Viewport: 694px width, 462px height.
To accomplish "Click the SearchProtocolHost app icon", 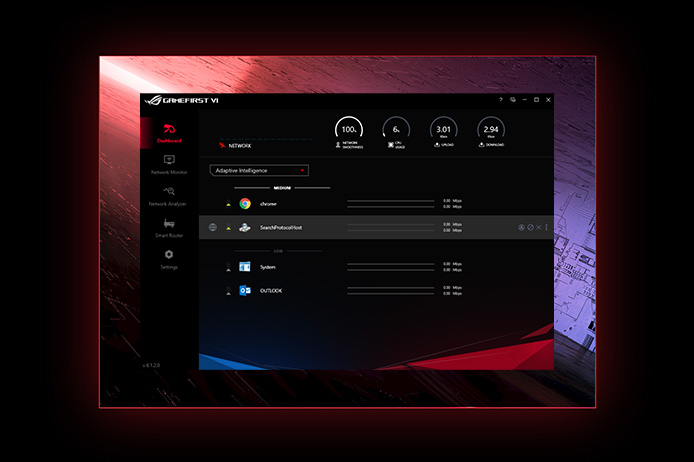I will click(245, 227).
